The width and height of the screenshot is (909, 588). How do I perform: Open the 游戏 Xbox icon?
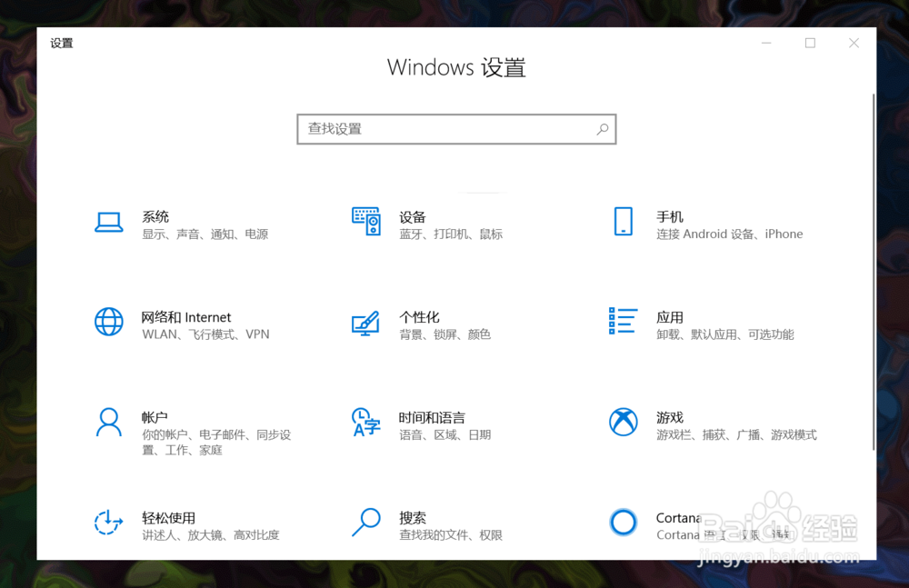(624, 422)
